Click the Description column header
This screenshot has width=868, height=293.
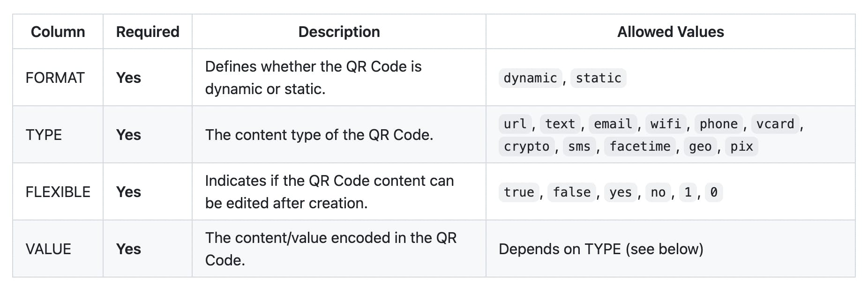pos(339,32)
